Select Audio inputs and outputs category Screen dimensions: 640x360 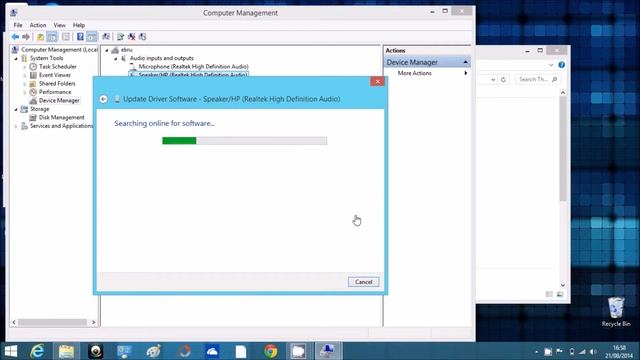pyautogui.click(x=162, y=58)
